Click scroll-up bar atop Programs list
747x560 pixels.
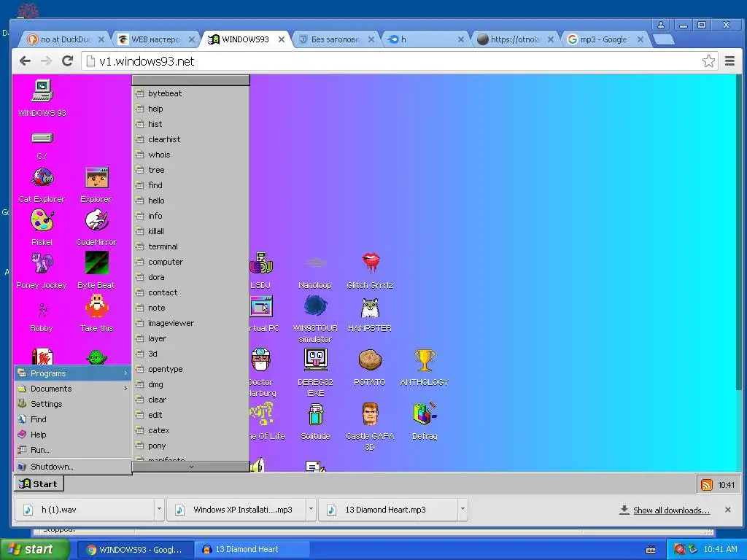point(190,80)
